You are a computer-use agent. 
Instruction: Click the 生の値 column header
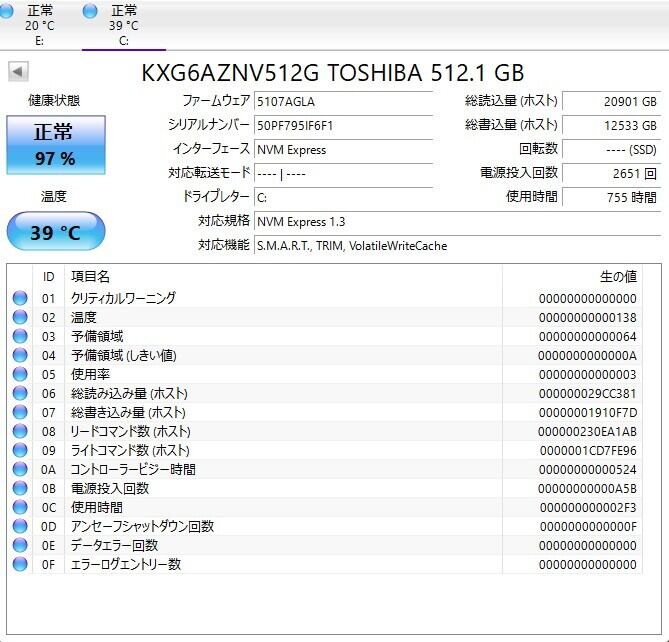[617, 276]
